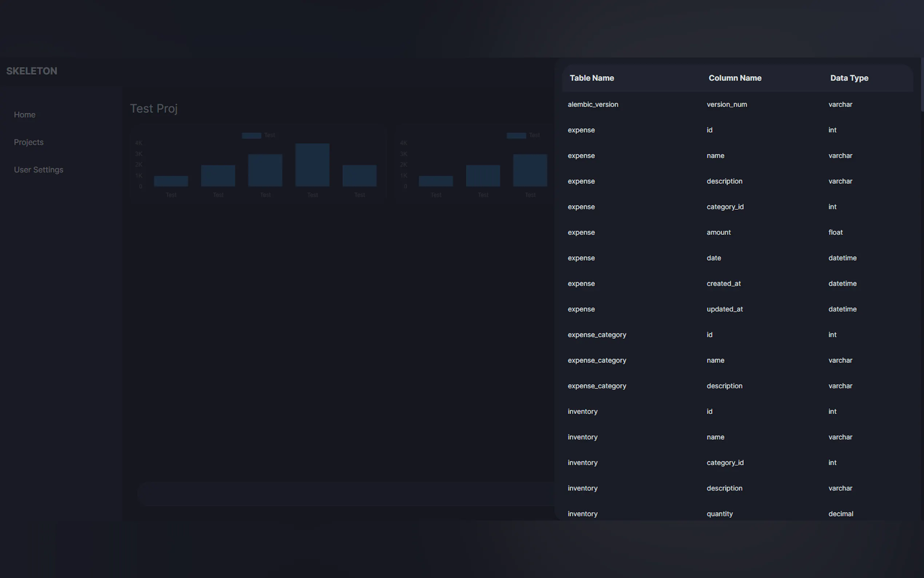Select the updated_at column cell
This screenshot has height=578, width=924.
724,309
